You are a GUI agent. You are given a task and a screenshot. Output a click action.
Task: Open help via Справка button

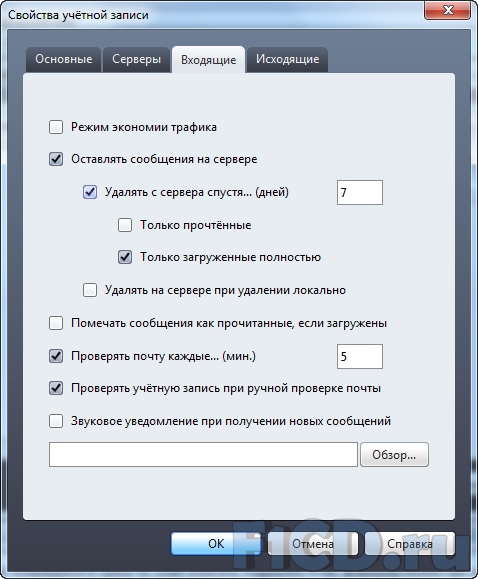coord(410,544)
